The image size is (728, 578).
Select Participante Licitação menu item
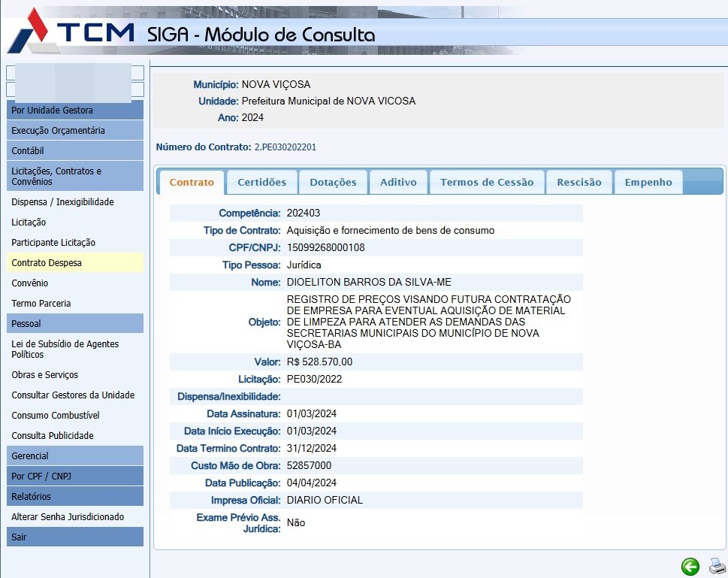pyautogui.click(x=53, y=243)
